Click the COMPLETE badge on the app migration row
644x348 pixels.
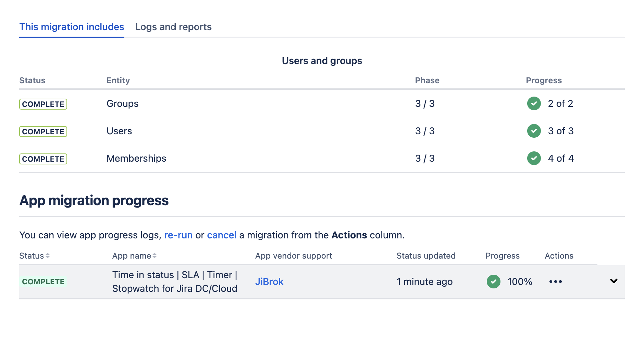[43, 282]
